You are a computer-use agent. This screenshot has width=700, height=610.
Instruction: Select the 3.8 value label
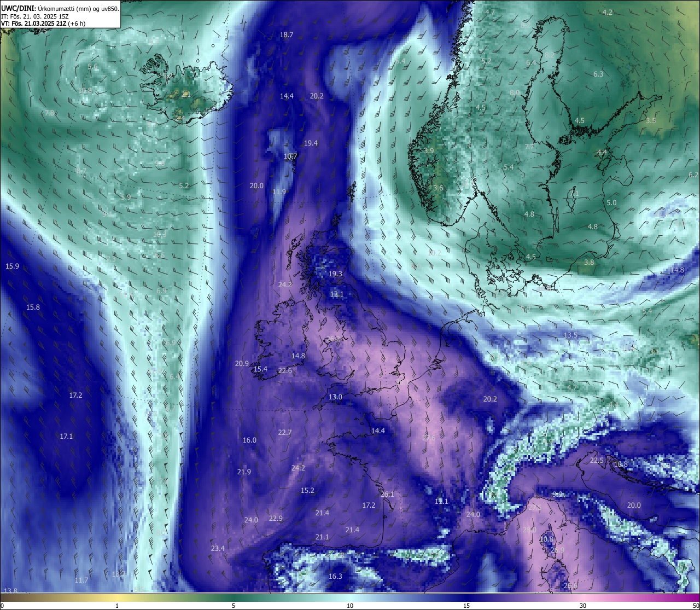tap(588, 263)
